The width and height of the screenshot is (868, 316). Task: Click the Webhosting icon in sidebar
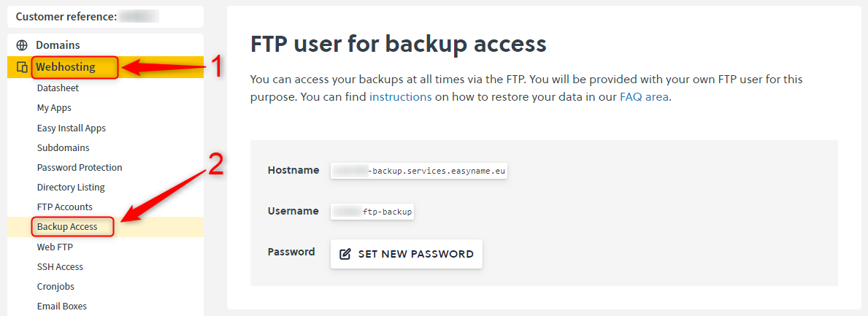pyautogui.click(x=22, y=67)
